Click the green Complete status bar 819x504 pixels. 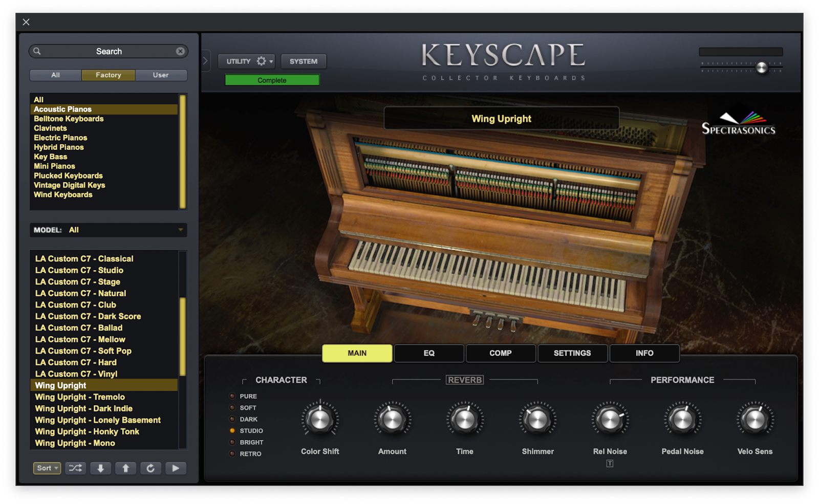tap(272, 80)
